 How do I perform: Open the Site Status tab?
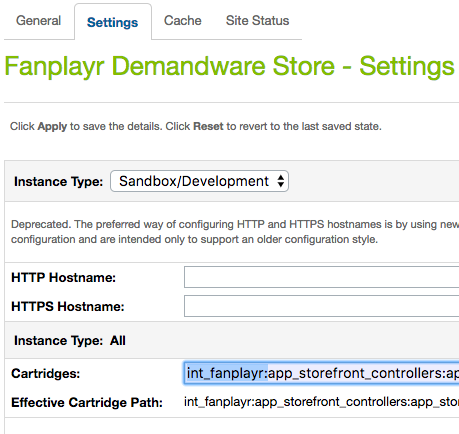(257, 21)
